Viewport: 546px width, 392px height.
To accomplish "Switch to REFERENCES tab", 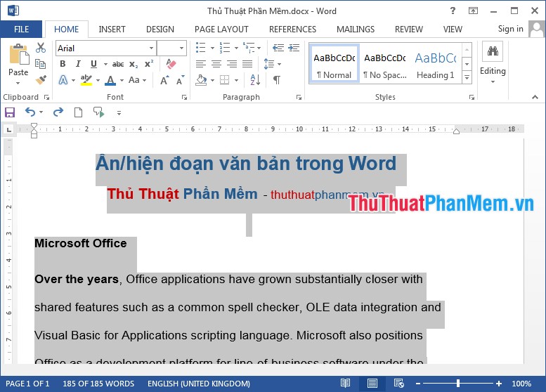I will pos(292,30).
